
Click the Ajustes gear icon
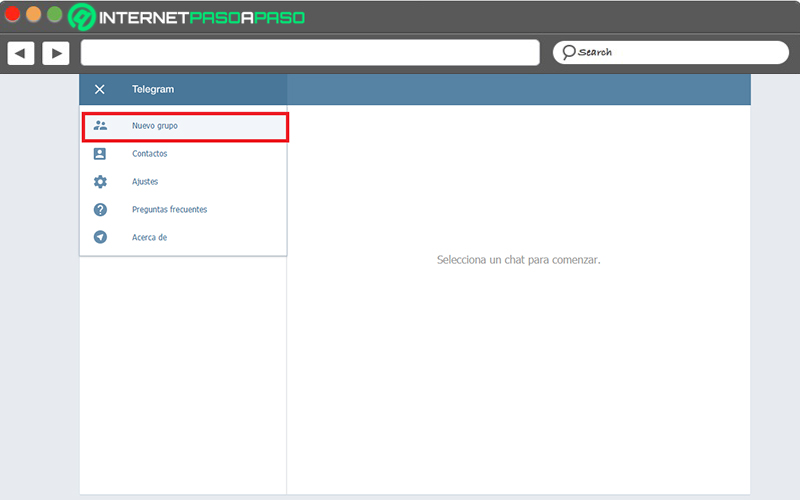(100, 182)
